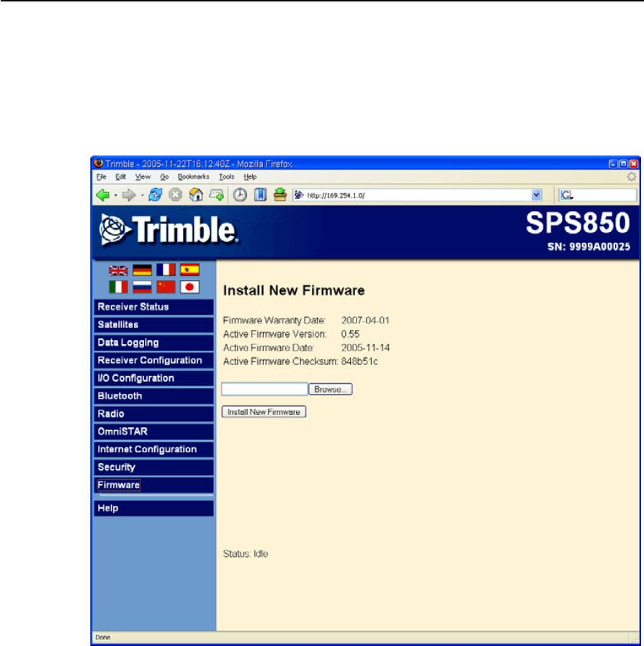Image resolution: width=644 pixels, height=646 pixels.
Task: Switch to the English language flag
Action: pos(118,270)
